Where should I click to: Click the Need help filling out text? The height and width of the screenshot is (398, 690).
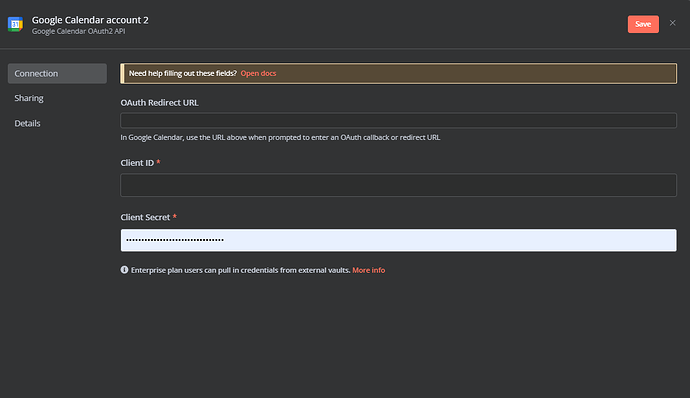coord(183,74)
